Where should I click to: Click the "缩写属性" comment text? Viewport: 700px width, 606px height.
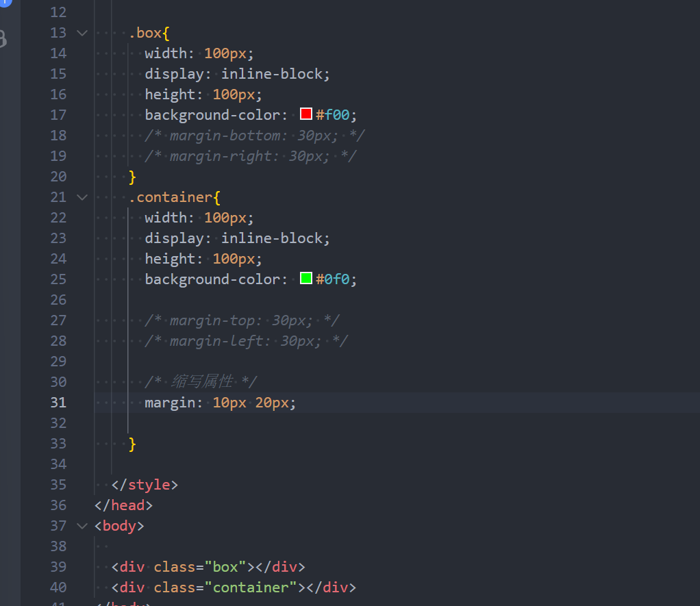coord(202,382)
